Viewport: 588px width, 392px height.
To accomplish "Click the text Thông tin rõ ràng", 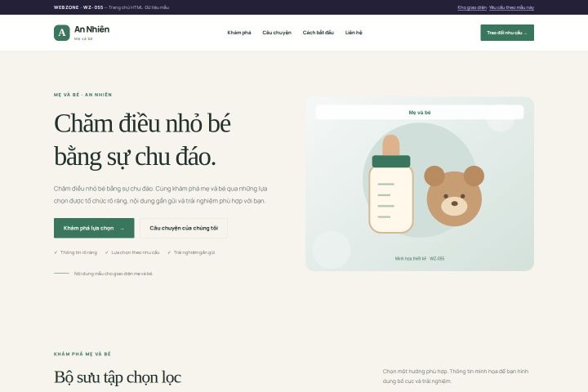I will [x=78, y=252].
